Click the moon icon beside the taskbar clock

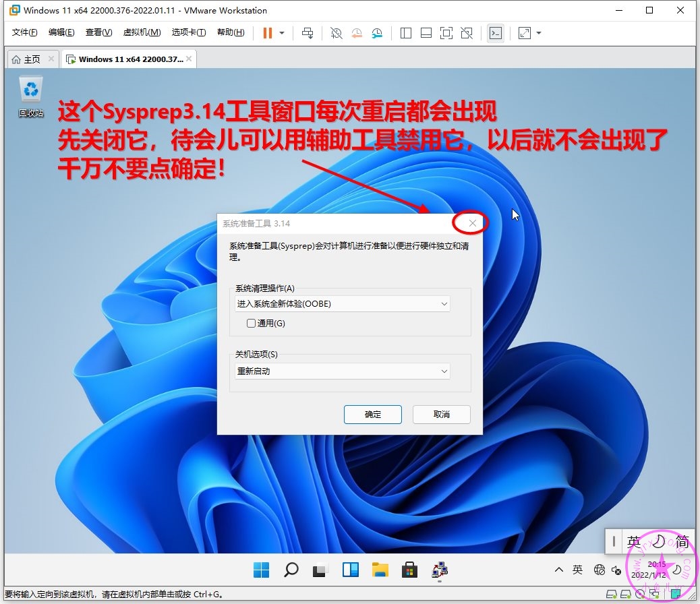[677, 570]
